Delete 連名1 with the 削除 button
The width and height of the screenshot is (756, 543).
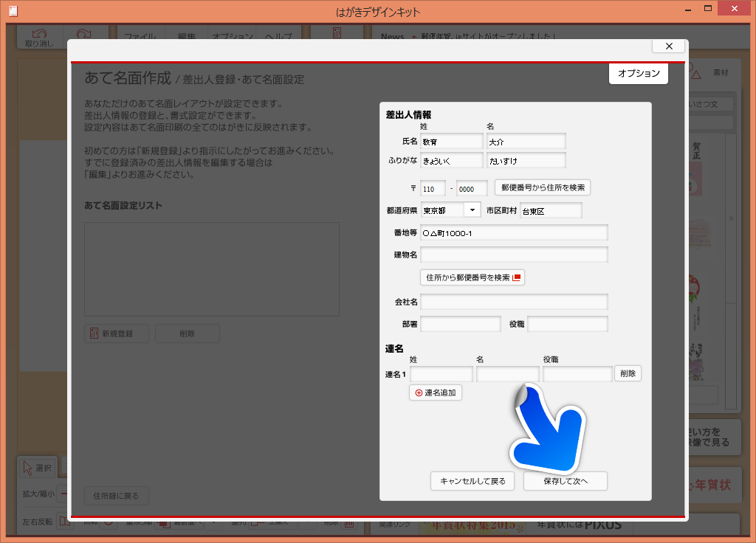(x=628, y=374)
